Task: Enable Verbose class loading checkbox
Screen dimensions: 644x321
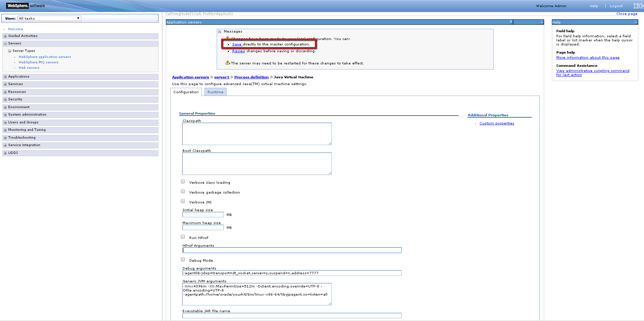Action: [183, 182]
